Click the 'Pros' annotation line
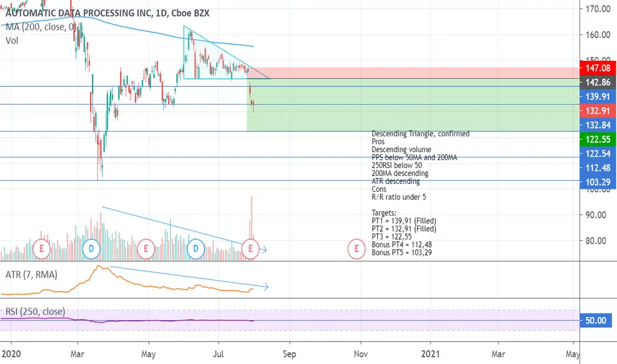 (378, 142)
